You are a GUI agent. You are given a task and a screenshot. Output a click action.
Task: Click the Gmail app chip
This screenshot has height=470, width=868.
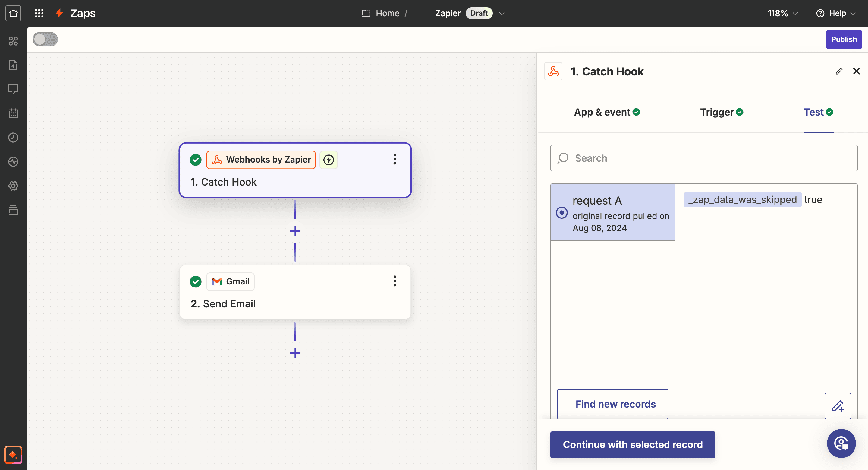231,281
